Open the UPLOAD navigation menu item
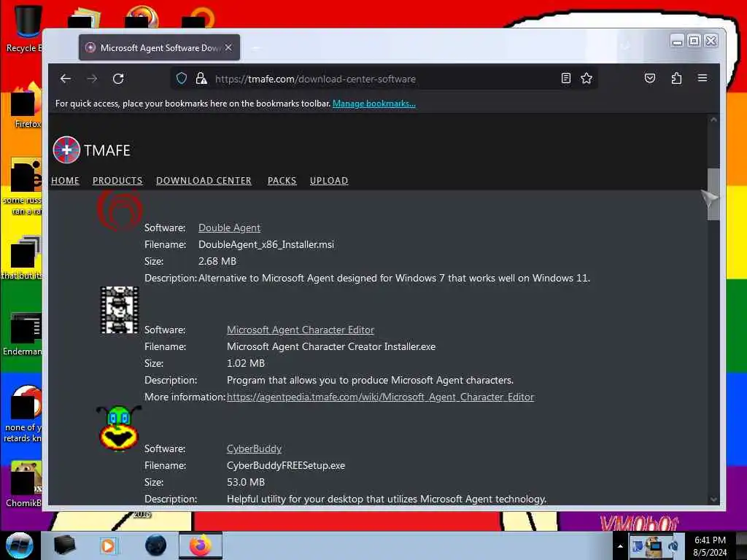 [329, 181]
